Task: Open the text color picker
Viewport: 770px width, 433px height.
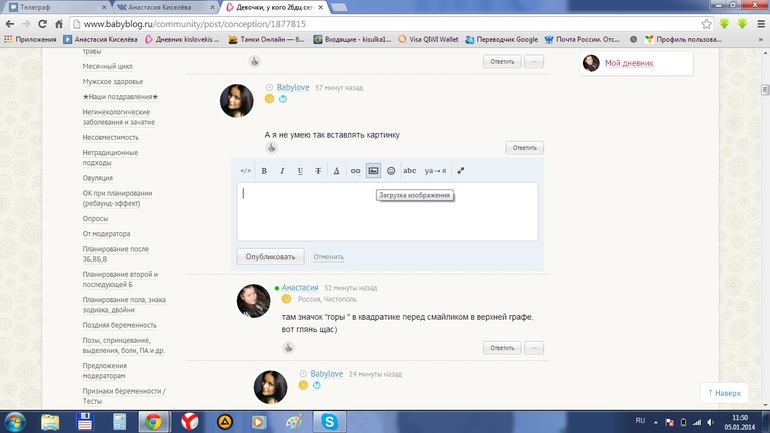Action: coord(336,171)
